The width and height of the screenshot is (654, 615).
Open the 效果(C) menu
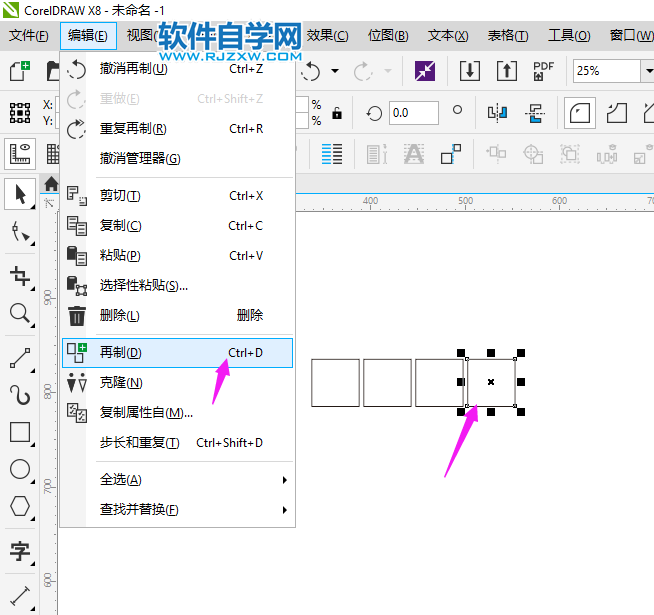tap(327, 36)
